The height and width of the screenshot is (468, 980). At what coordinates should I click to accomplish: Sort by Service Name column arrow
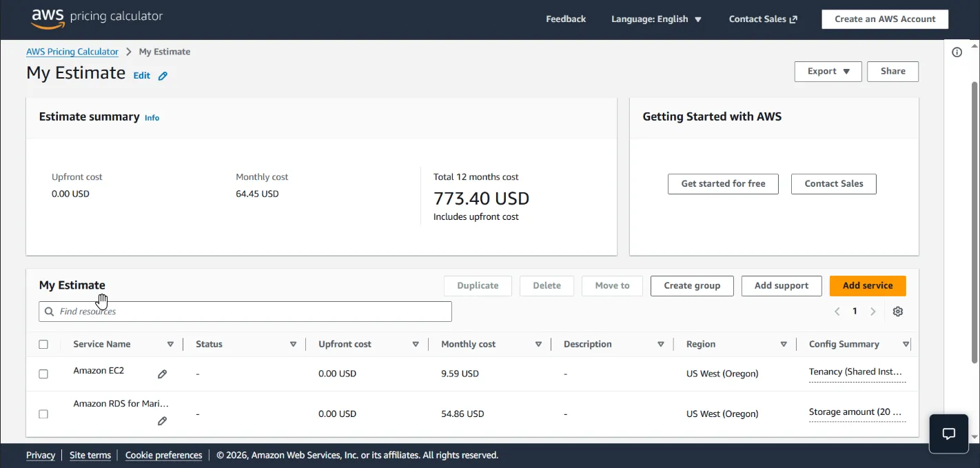(x=170, y=345)
